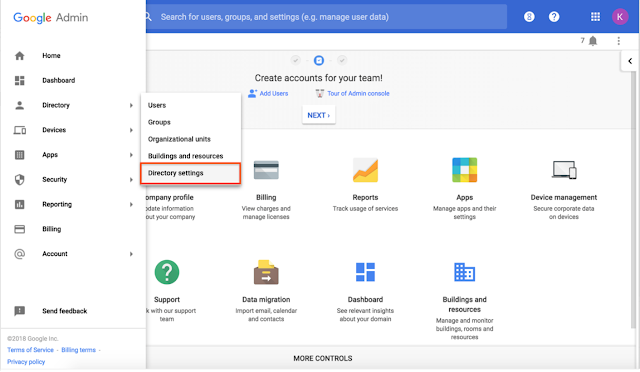This screenshot has width=640, height=372.
Task: Open the Terms of Service link
Action: [31, 350]
